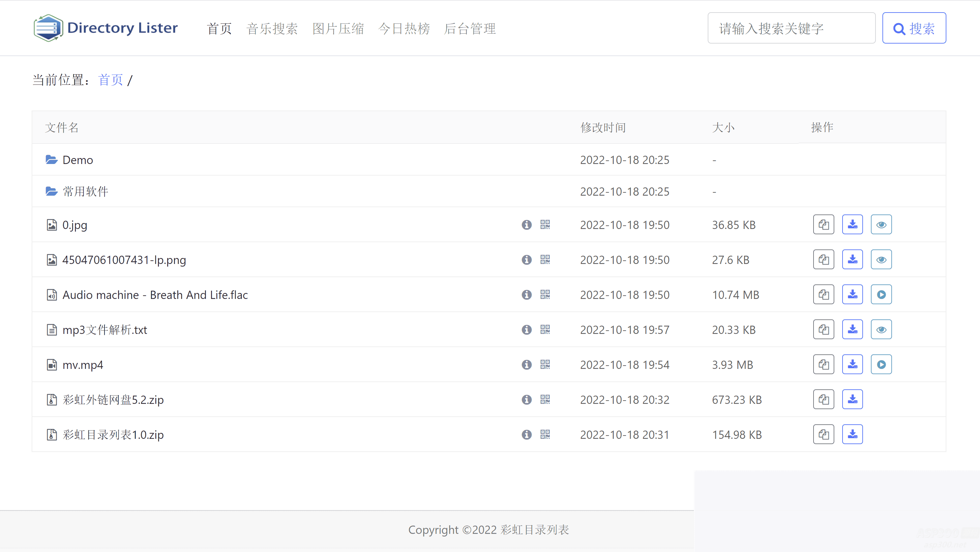Copy link of 彩虹目录列表1.0.zip
The width and height of the screenshot is (980, 552).
(x=823, y=434)
